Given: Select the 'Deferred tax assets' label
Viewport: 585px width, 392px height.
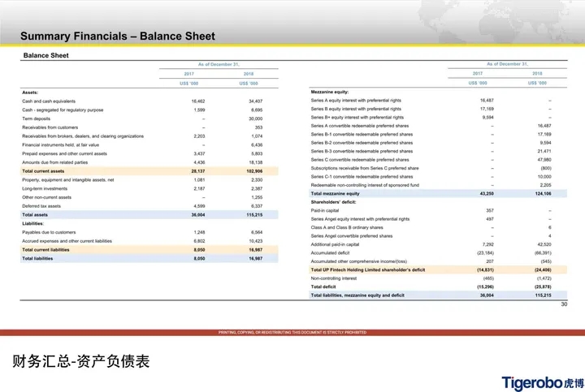Looking at the screenshot, I should click(x=41, y=206).
